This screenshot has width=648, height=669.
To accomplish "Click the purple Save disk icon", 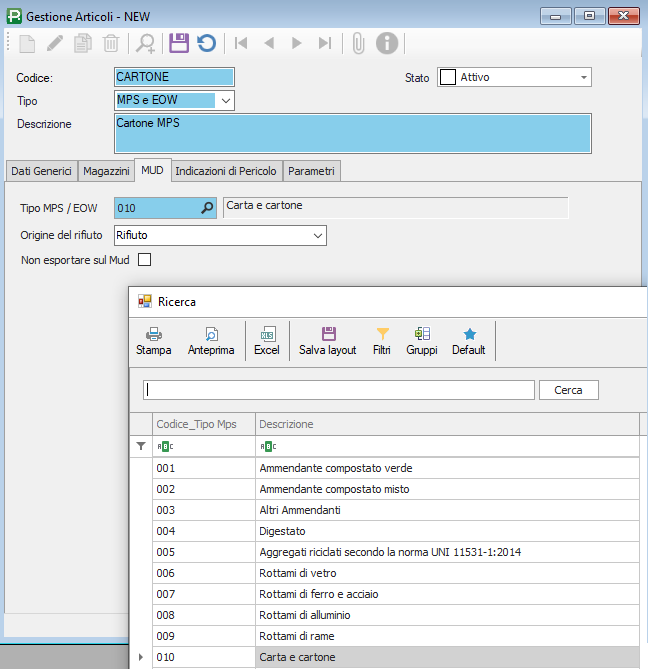I will click(x=179, y=43).
